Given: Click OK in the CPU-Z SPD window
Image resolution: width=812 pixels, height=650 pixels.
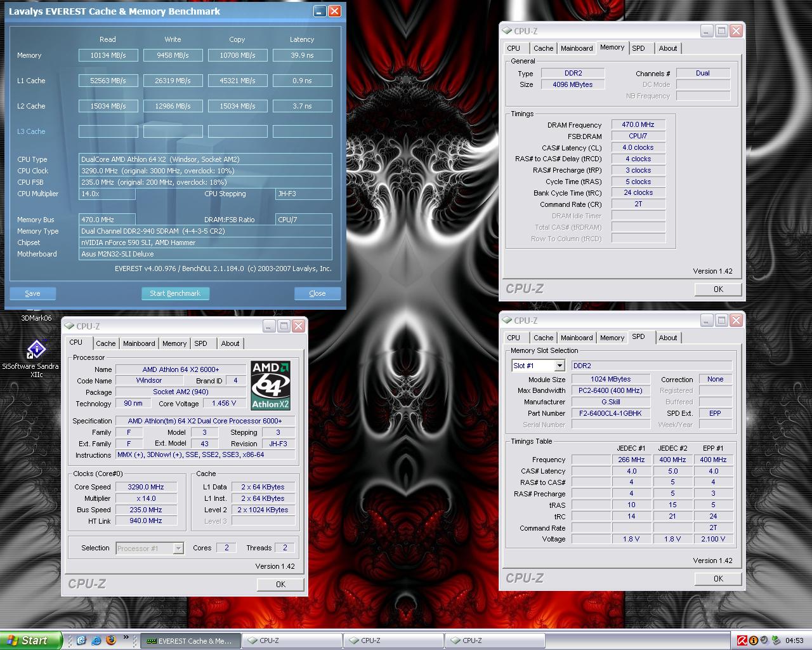Looking at the screenshot, I should click(x=718, y=578).
